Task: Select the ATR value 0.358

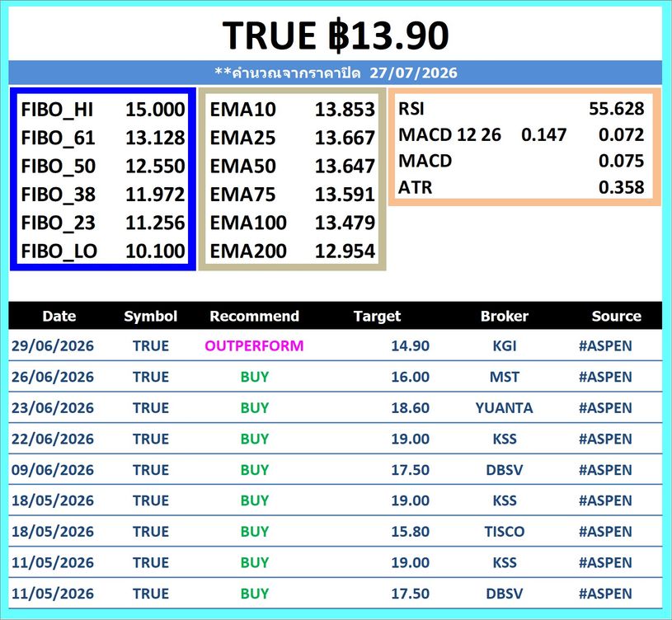Action: 621,187
